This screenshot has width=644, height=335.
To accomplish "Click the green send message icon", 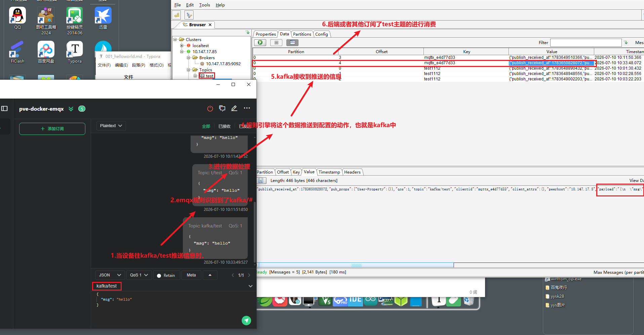I will tap(246, 321).
